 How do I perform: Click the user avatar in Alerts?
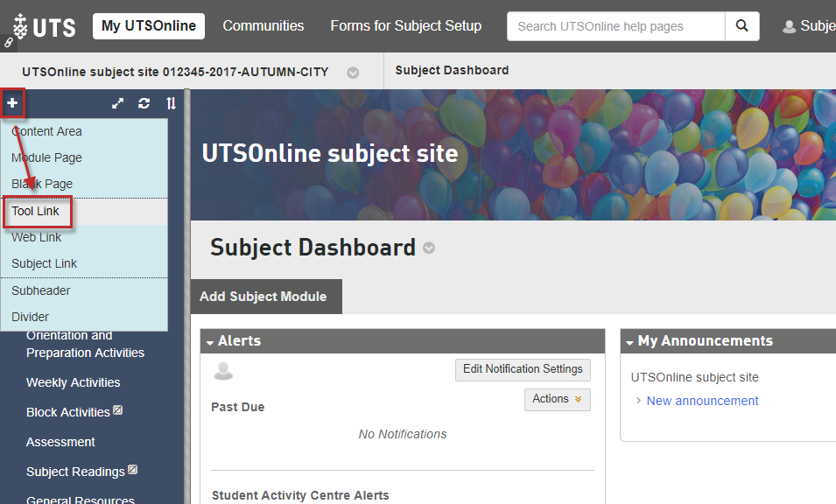tap(223, 371)
